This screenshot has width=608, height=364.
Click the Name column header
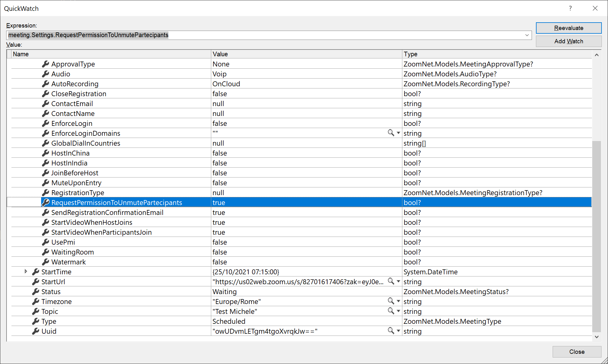[108, 54]
